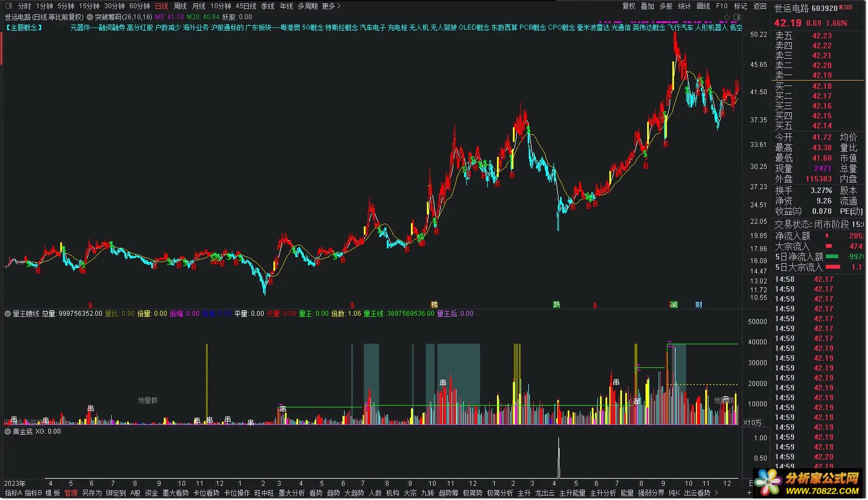Select 指标A indicator group

click(x=14, y=493)
